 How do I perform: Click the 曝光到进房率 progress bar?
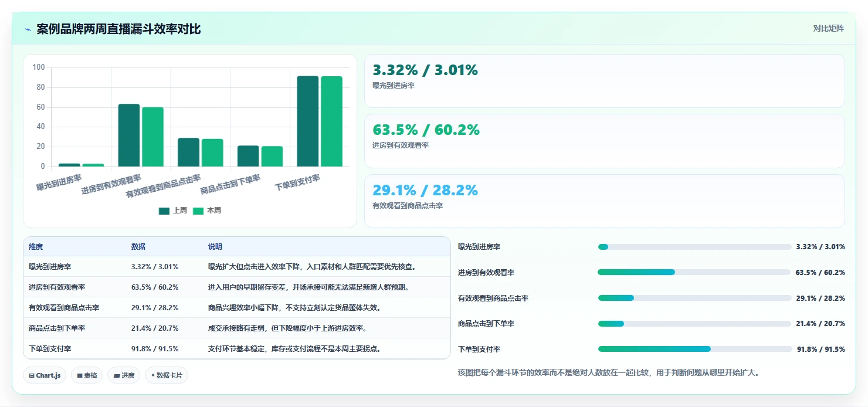tap(694, 247)
